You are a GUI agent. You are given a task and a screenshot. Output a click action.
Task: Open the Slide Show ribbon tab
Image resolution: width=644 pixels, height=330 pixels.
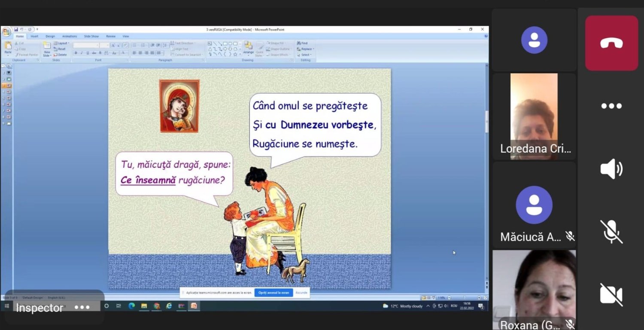coord(91,36)
